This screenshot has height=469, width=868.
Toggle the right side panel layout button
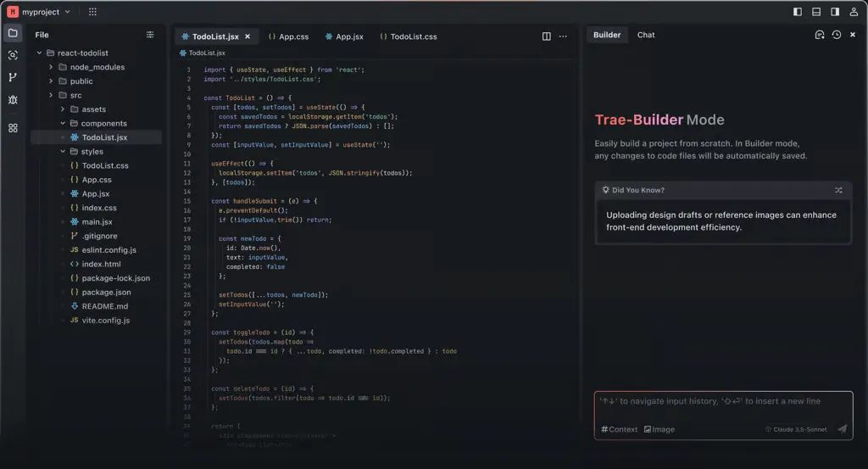(x=835, y=12)
